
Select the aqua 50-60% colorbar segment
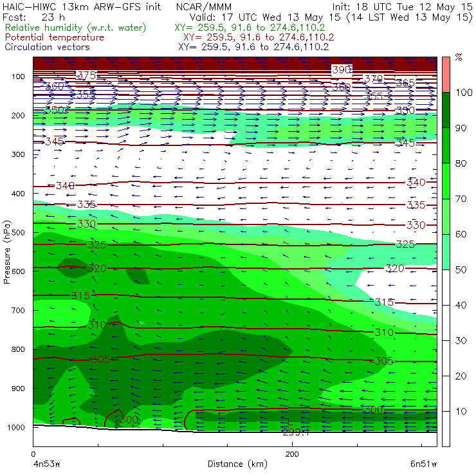[x=446, y=252]
